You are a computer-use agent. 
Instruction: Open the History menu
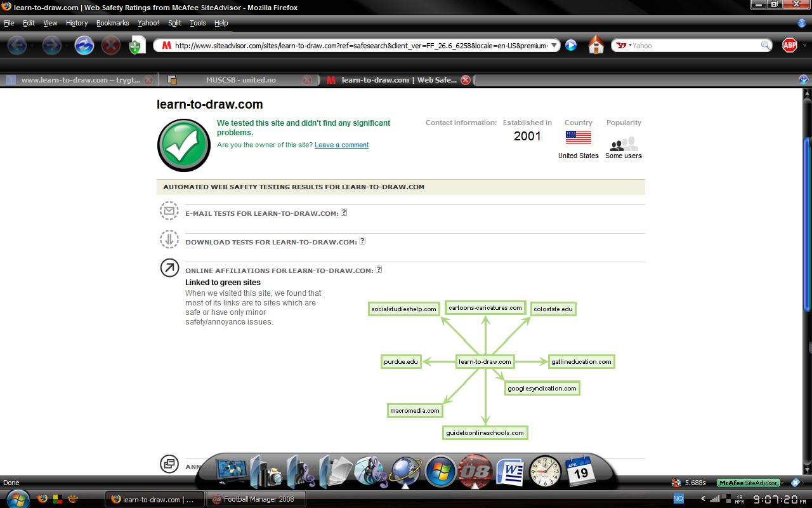pos(77,23)
